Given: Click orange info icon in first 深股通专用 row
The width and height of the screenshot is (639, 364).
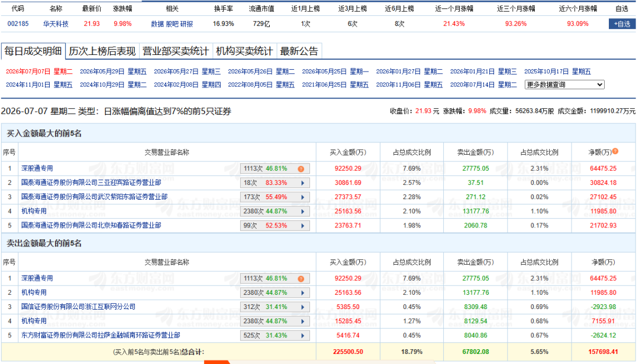Looking at the screenshot, I should (301, 169).
